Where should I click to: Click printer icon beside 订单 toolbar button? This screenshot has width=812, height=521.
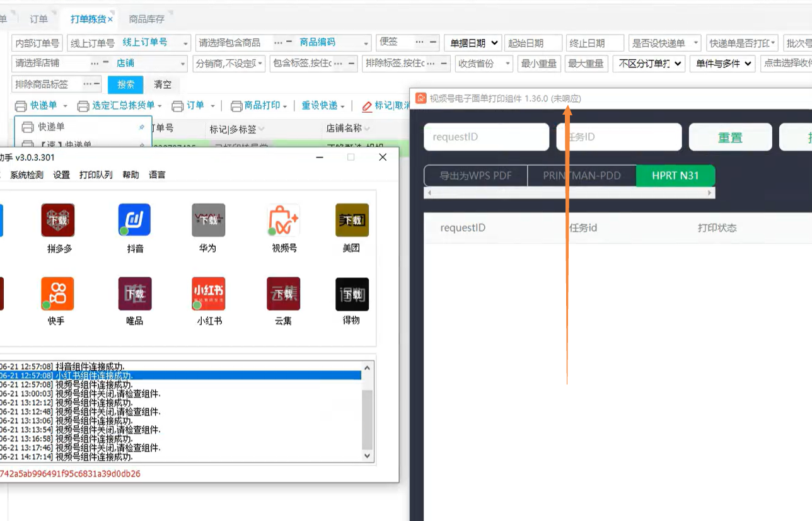point(178,106)
